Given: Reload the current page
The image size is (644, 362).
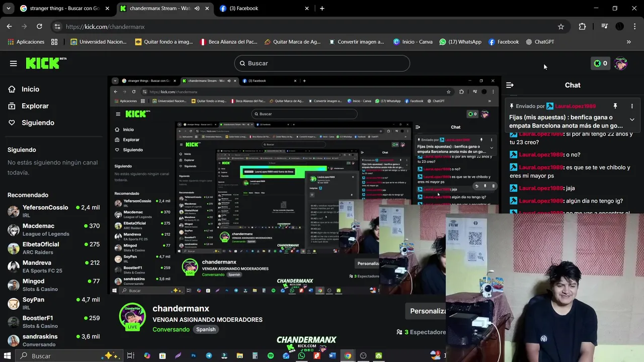Looking at the screenshot, I should coord(39,27).
